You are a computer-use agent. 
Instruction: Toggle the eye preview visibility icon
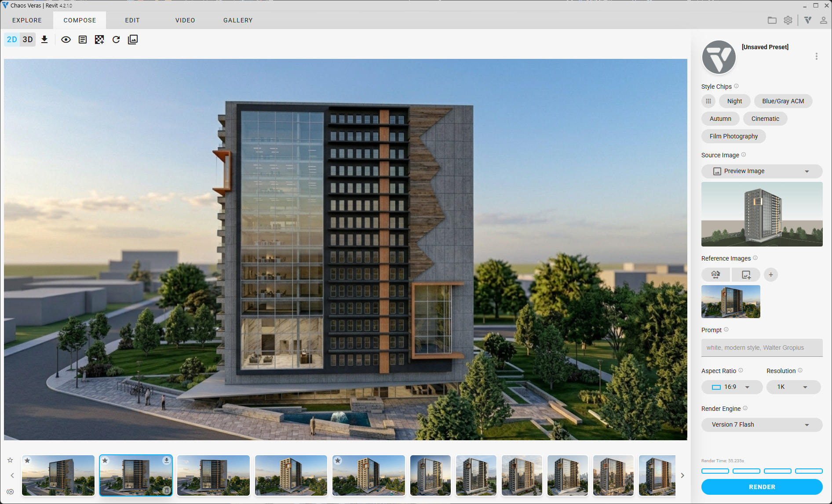click(x=66, y=40)
